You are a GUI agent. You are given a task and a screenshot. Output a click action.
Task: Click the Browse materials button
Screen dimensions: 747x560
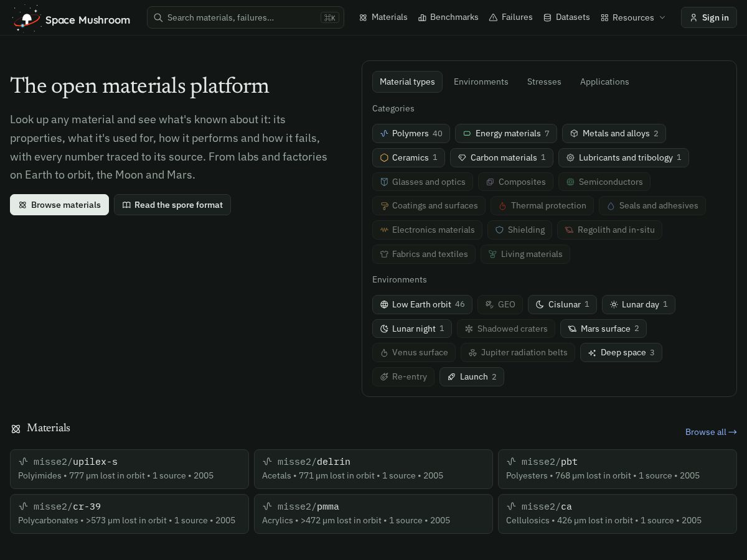pos(59,205)
